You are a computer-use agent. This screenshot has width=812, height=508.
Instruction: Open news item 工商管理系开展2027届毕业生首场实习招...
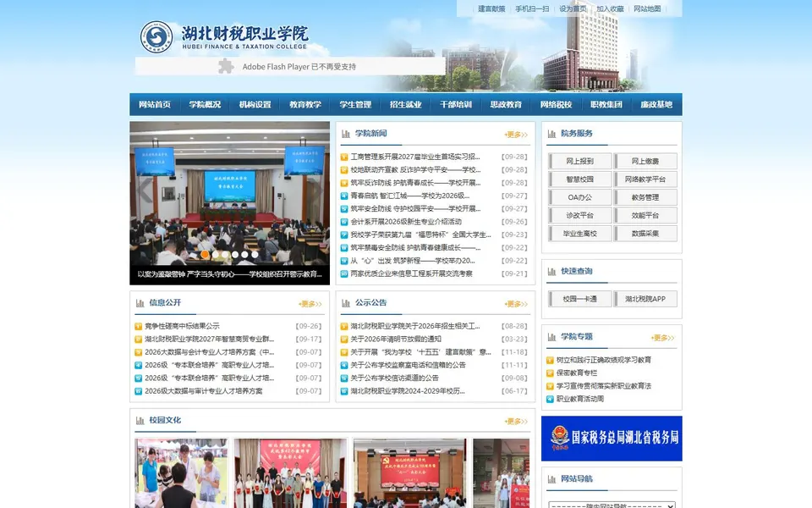click(415, 157)
